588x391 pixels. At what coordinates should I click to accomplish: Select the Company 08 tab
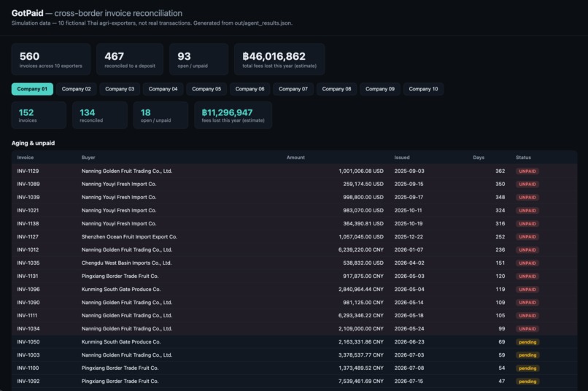click(336, 89)
